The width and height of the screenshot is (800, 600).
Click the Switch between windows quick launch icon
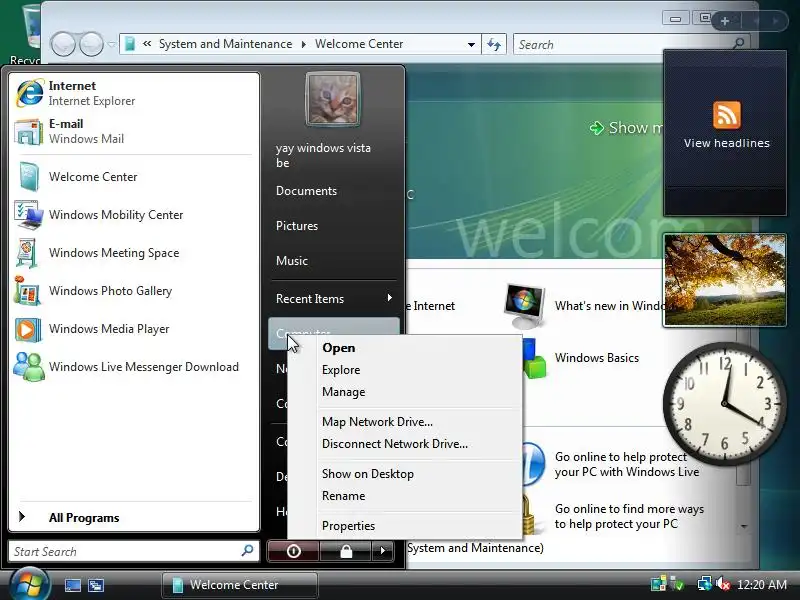96,585
